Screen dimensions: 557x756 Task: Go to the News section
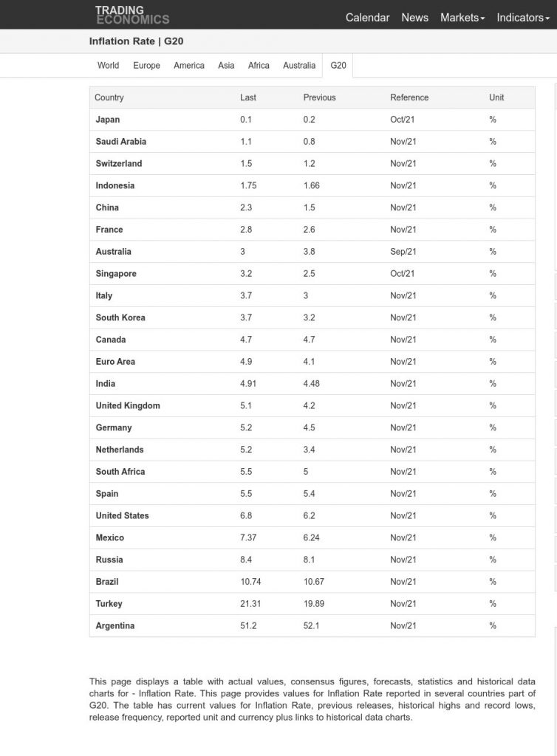point(414,18)
